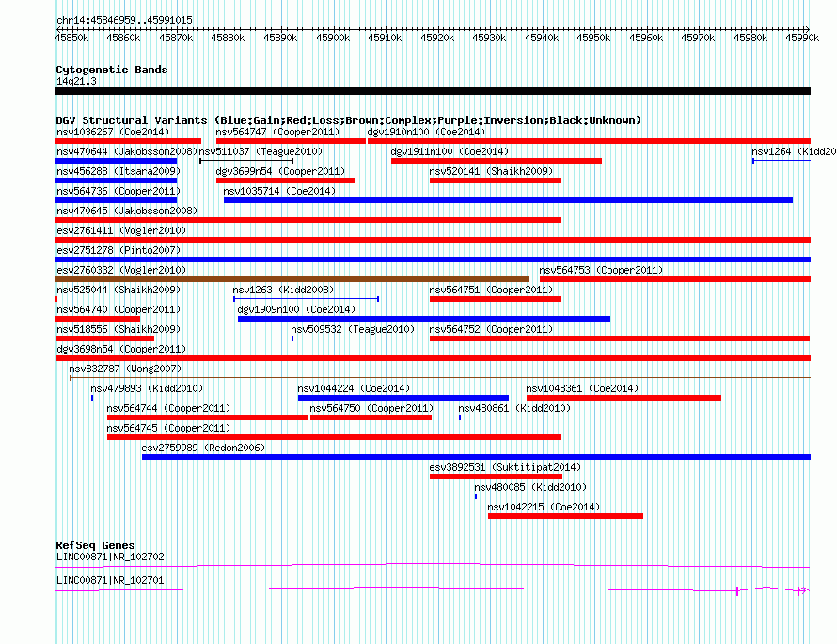Open nsv525044 (Shaikh2009) variant
837x644 pixels.
(118, 290)
